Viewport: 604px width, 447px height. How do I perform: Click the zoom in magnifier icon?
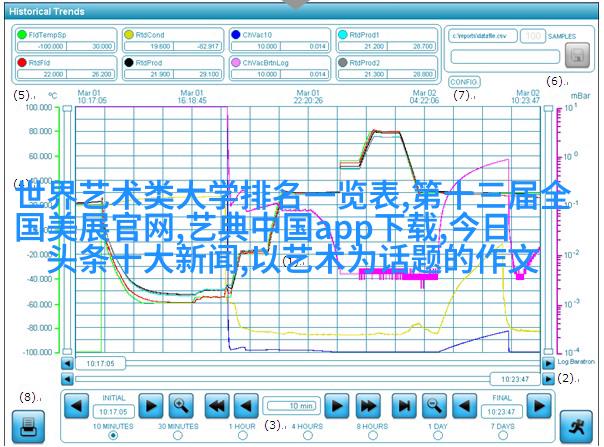[x=181, y=405]
